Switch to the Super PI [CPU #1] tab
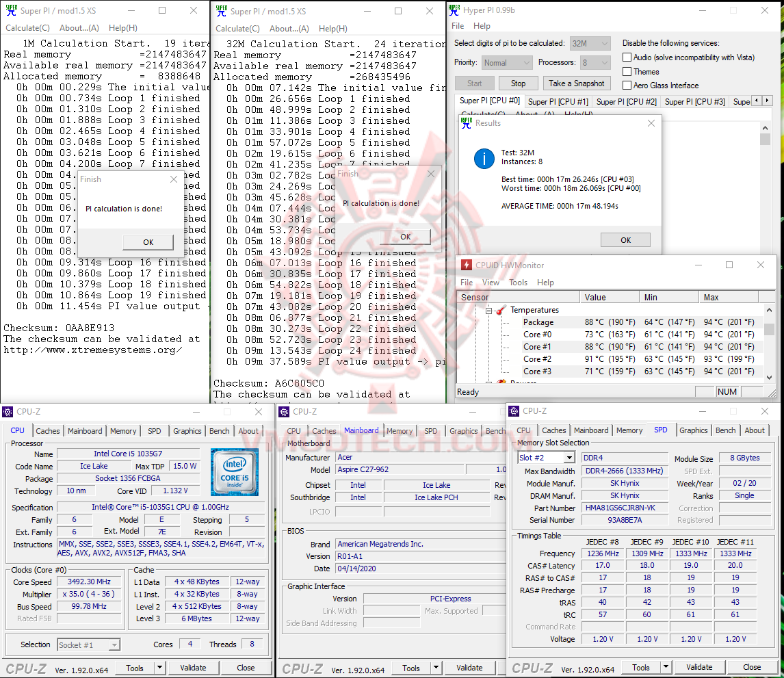This screenshot has width=784, height=678. (x=558, y=101)
